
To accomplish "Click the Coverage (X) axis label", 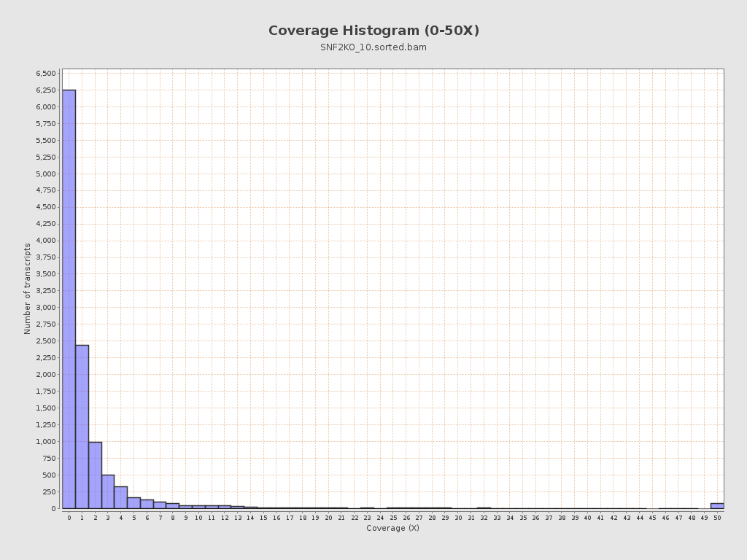I will click(392, 528).
